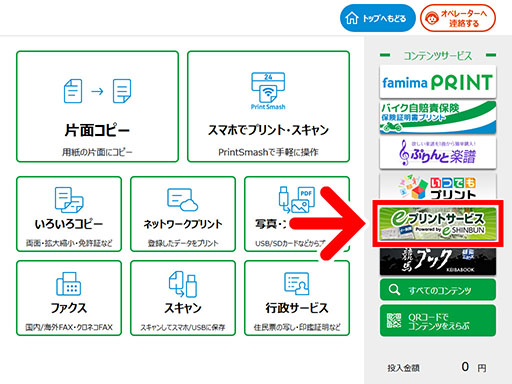512x384 pixels.
Task: Open the ぷりんと楽譜 sheet music banner
Action: tap(438, 153)
